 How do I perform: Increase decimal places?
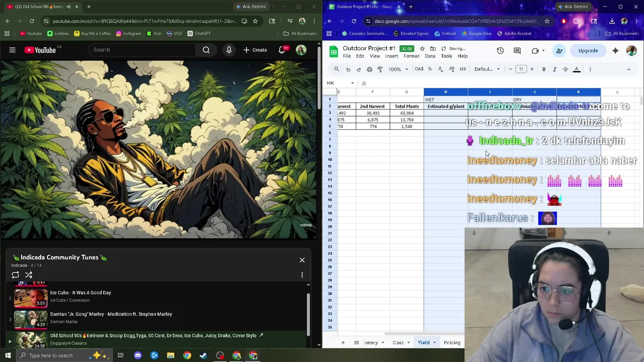pos(451,69)
